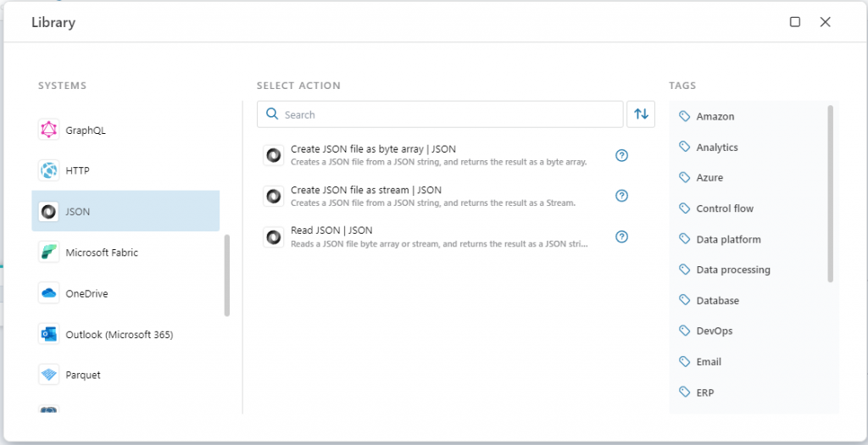Viewport: 868px width, 445px height.
Task: Open Microsoft Fabric system
Action: coord(102,253)
